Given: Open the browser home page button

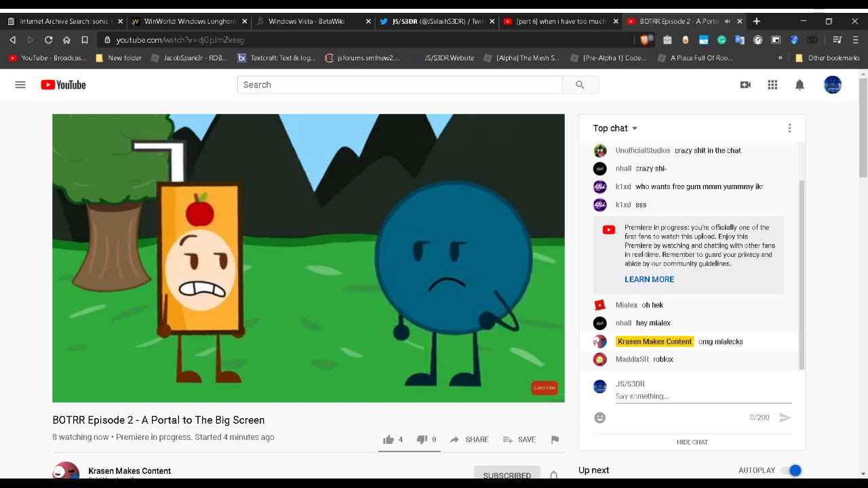Looking at the screenshot, I should [x=66, y=40].
